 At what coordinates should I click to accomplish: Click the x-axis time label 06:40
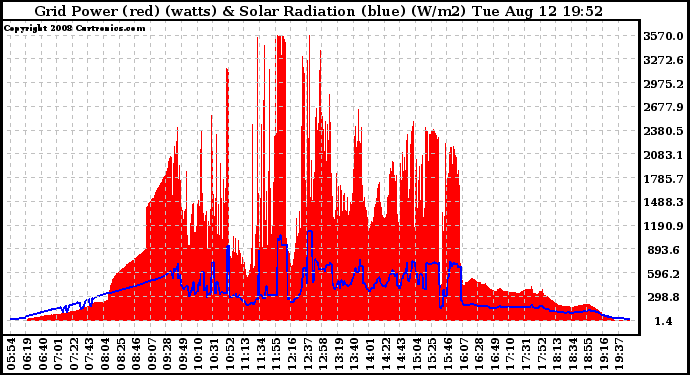point(42,354)
